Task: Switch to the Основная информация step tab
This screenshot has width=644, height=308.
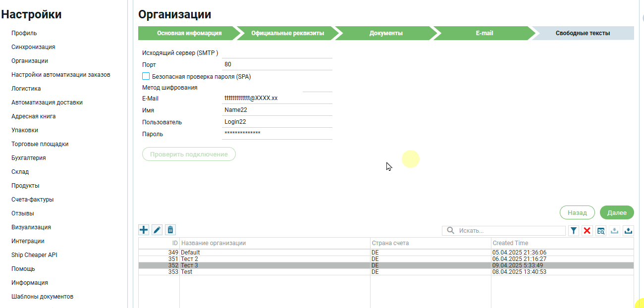Action: coord(189,33)
